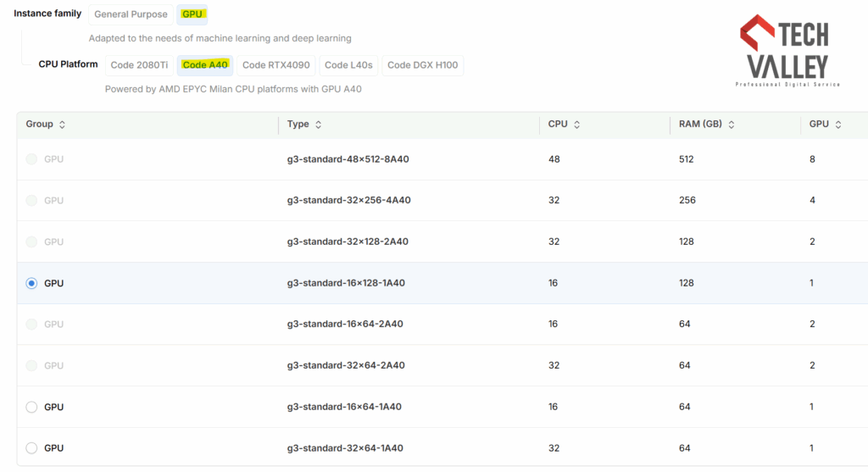Viewport: 868px width, 472px height.
Task: Click type text g3-standard-32×64-2A40
Action: (346, 366)
